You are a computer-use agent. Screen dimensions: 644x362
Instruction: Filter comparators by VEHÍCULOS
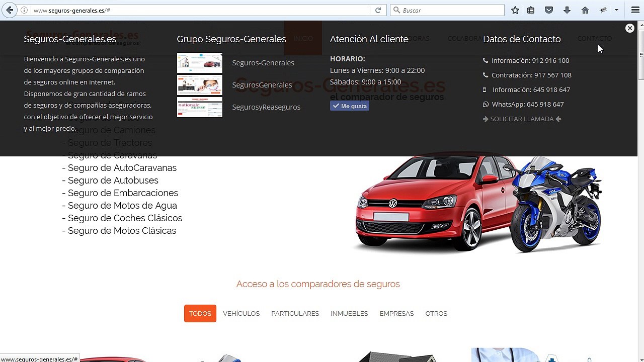(x=242, y=313)
